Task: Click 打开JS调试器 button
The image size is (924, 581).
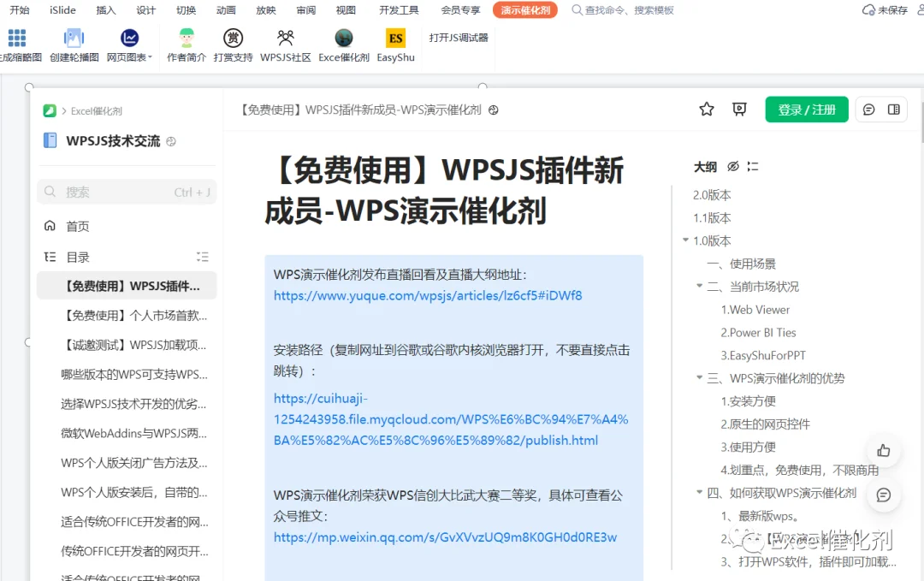Action: pyautogui.click(x=459, y=38)
